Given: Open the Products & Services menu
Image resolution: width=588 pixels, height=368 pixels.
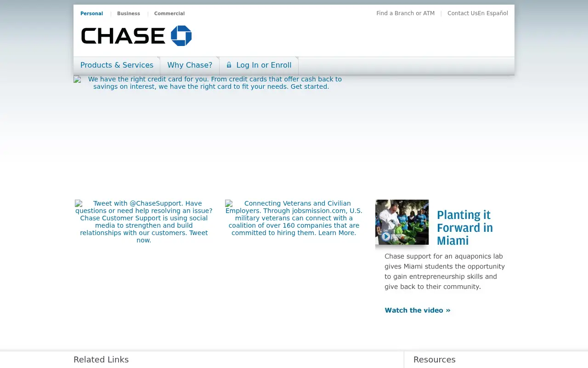Looking at the screenshot, I should [x=117, y=65].
